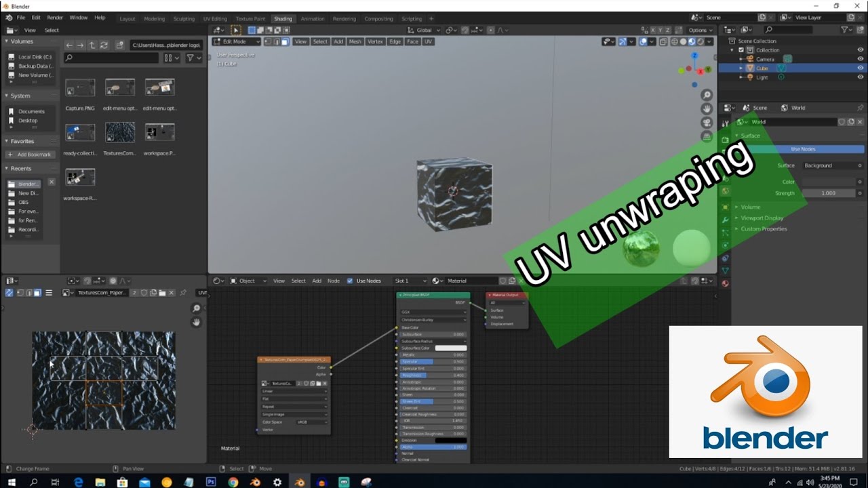
Task: Toggle snapping magnet in viewport header
Action: 465,30
